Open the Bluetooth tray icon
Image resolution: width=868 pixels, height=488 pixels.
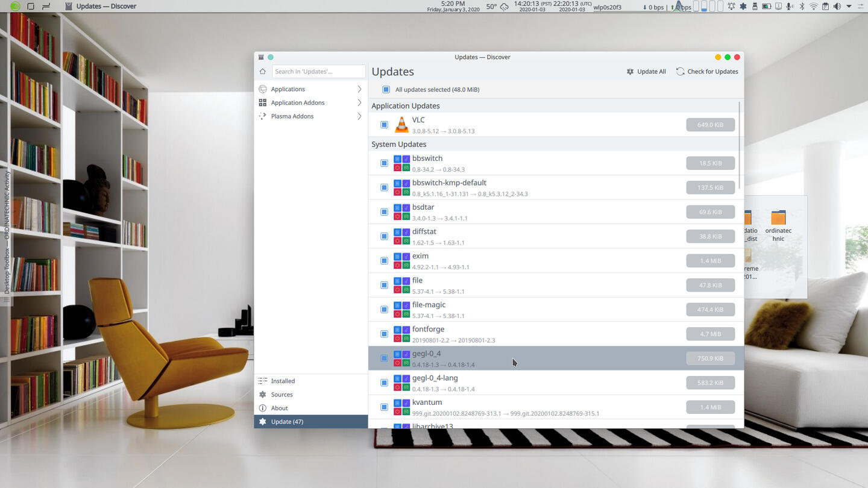pyautogui.click(x=802, y=6)
